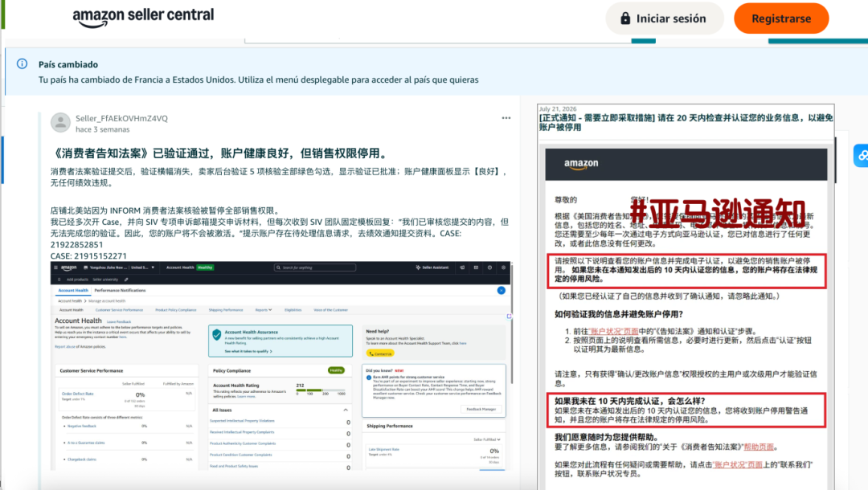Click See what it takes to qualify
Screen dimensions: 868x490
pyautogui.click(x=248, y=351)
